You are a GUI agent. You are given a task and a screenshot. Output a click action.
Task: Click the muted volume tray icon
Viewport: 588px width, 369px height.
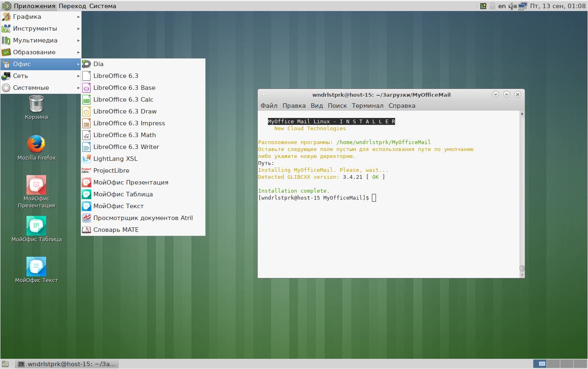pyautogui.click(x=513, y=6)
